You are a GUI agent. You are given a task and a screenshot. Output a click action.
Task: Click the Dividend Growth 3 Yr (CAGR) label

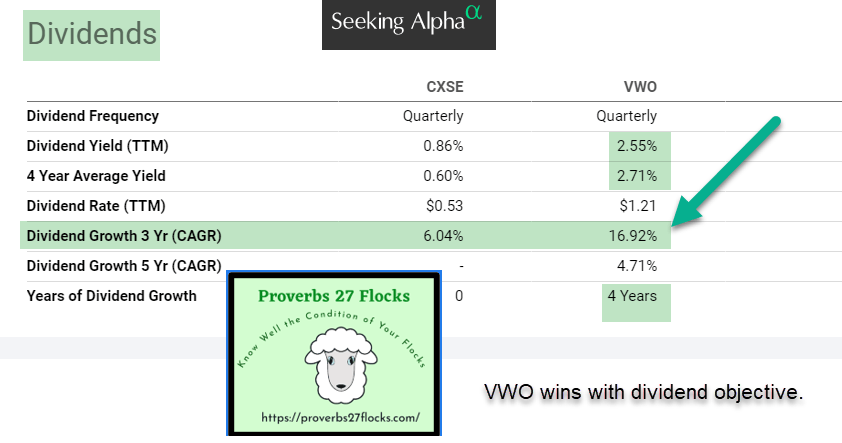click(x=124, y=236)
